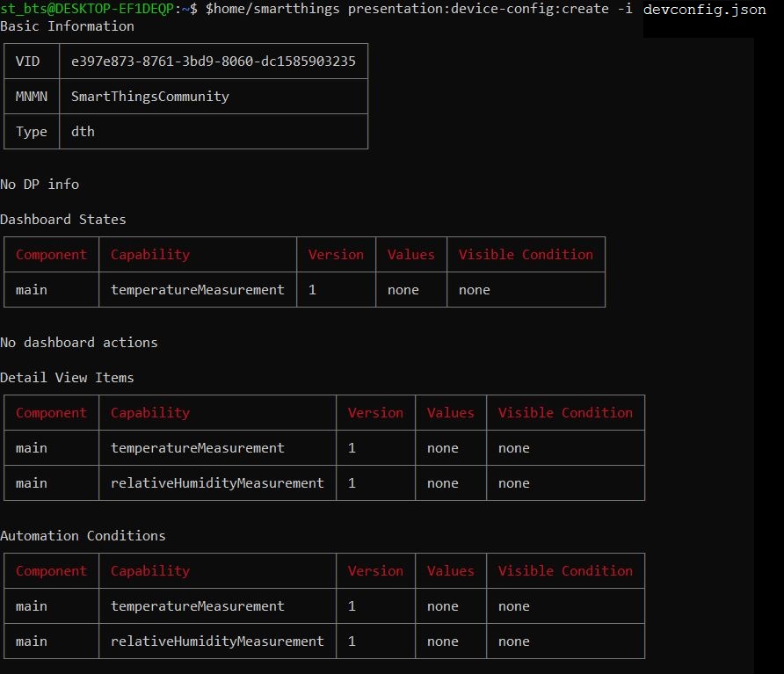Click Visible Condition header in Detail View Items
The image size is (784, 674).
pos(565,412)
